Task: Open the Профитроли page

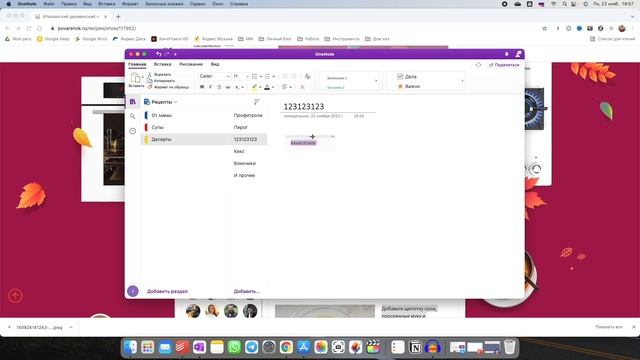Action: pos(248,116)
